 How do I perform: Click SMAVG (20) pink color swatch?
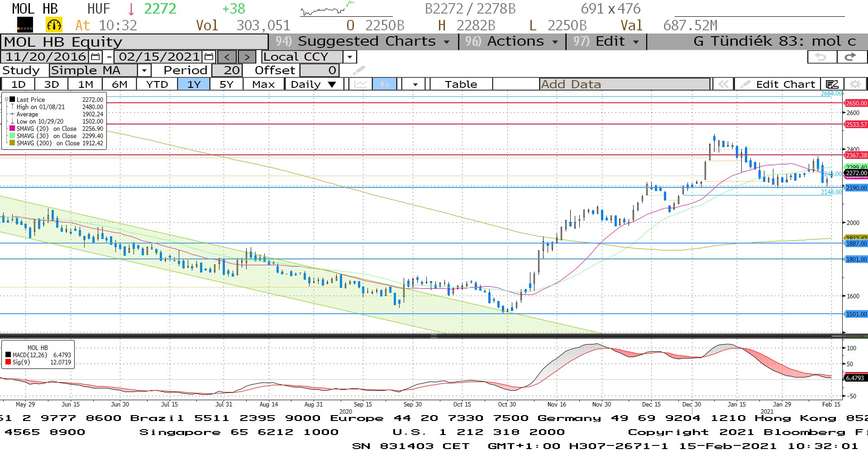[x=12, y=129]
